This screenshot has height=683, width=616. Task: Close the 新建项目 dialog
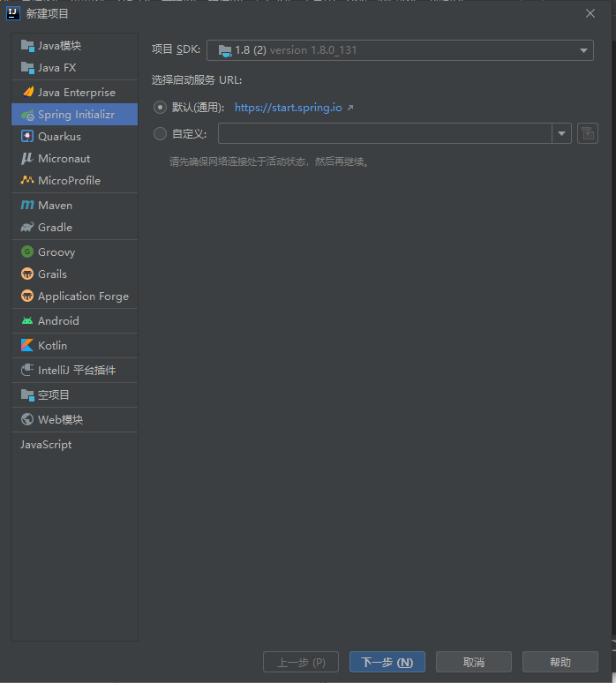pos(590,13)
